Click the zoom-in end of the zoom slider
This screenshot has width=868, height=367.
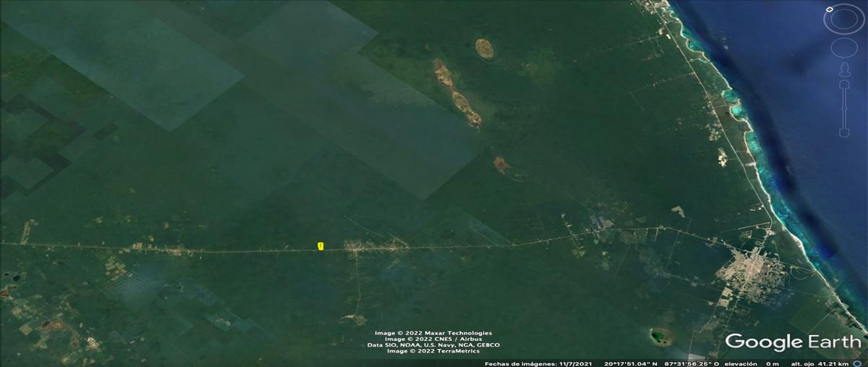[843, 84]
